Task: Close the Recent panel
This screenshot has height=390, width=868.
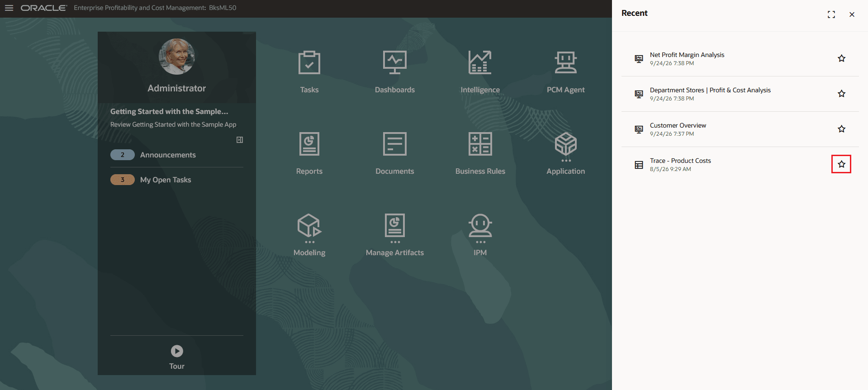Action: (852, 14)
